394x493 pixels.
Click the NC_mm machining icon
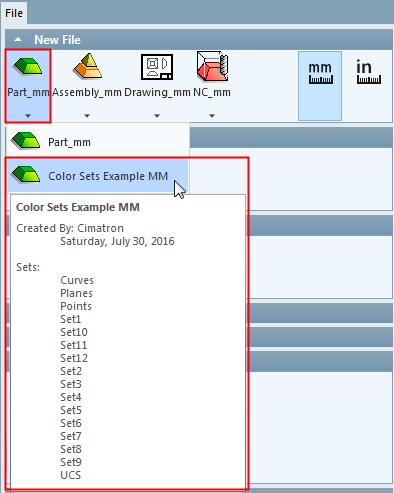212,66
